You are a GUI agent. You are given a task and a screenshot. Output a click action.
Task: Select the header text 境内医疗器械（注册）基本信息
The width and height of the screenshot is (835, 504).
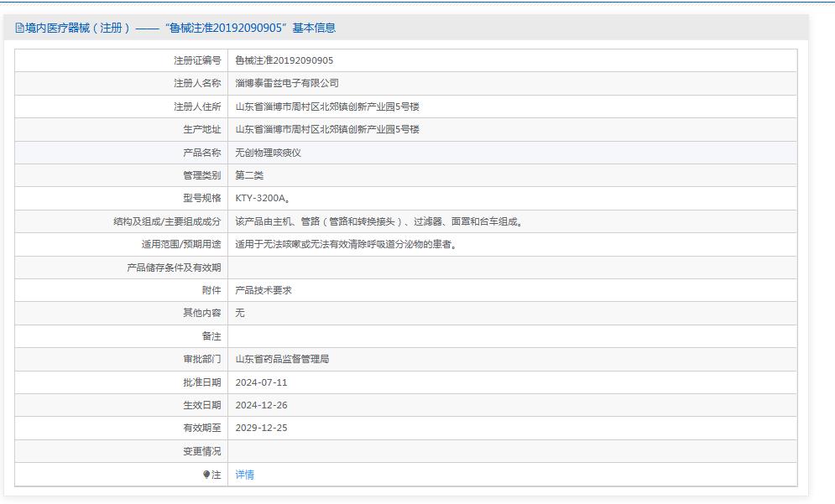coord(180,29)
